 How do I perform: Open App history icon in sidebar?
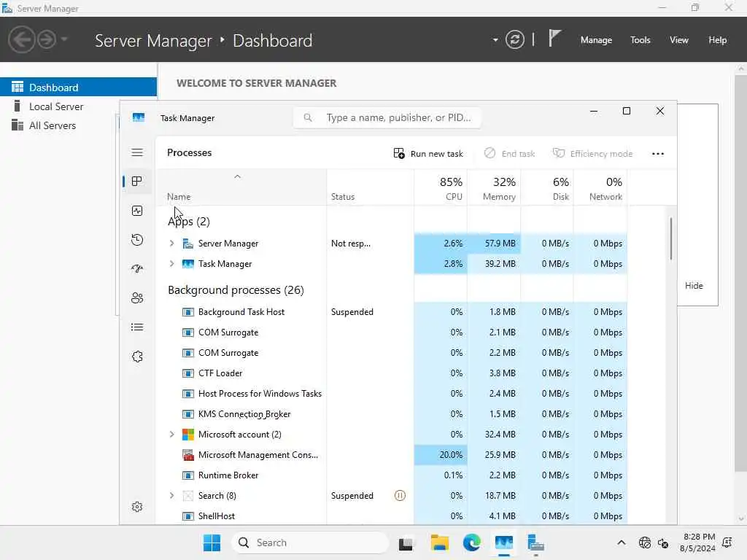coord(137,240)
